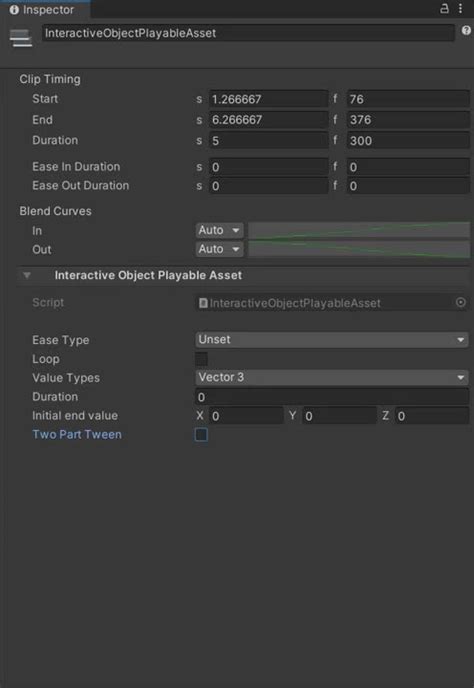This screenshot has width=474, height=688.
Task: Enable the Two Part Tween checkbox
Action: [x=201, y=435]
